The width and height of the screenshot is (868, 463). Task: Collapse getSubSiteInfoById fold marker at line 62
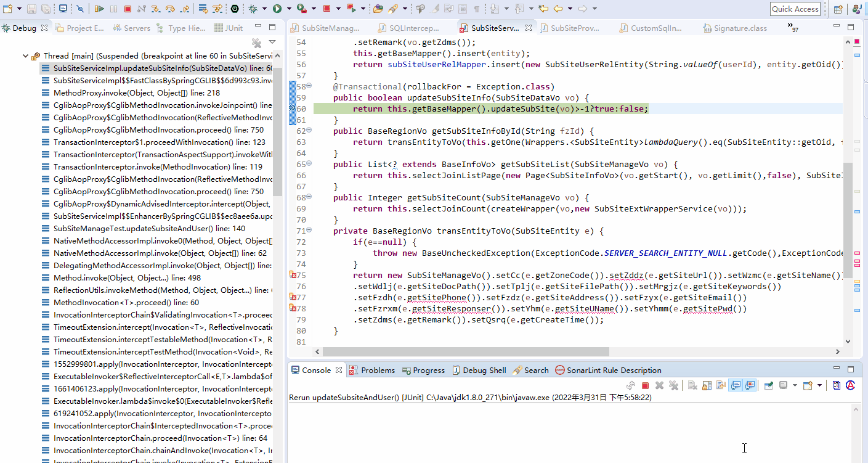309,131
